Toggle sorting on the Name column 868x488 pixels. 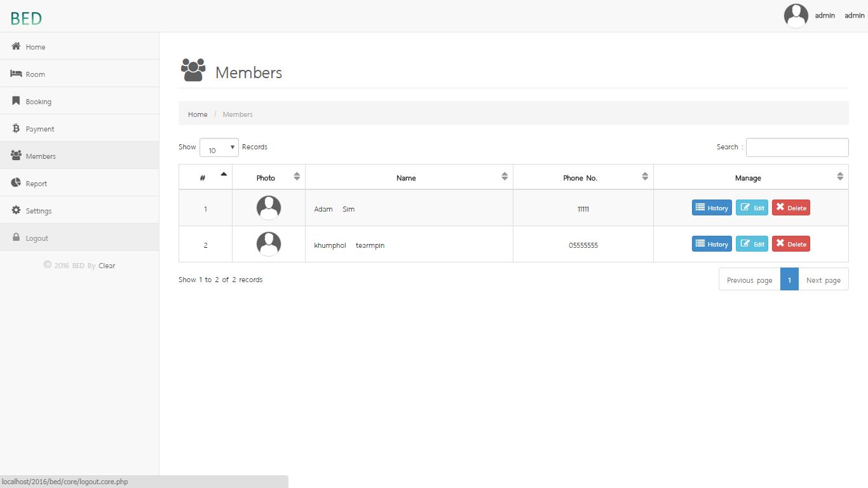505,177
